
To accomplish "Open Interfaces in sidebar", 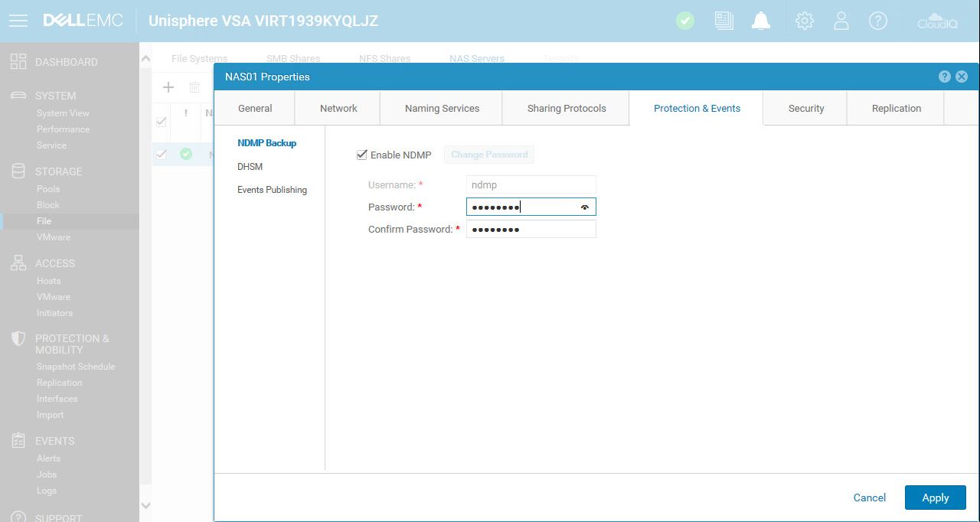I will (x=57, y=399).
